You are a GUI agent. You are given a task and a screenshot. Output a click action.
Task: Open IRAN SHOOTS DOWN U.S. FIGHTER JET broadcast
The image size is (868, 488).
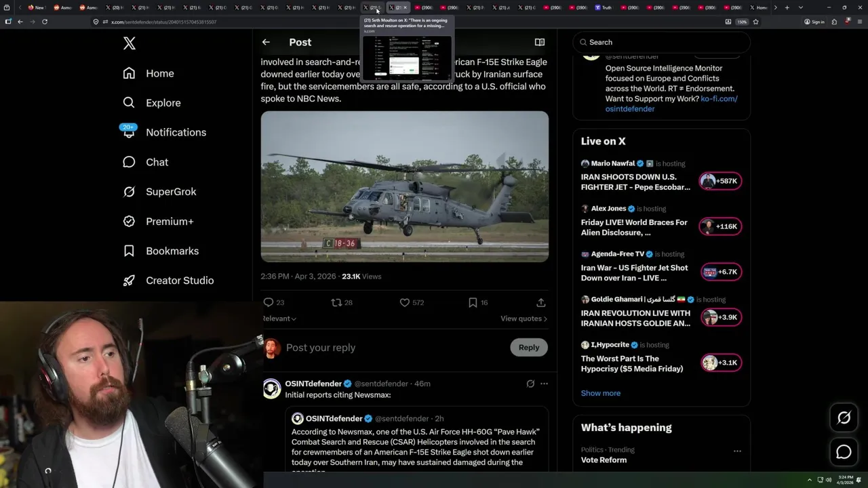click(x=635, y=182)
